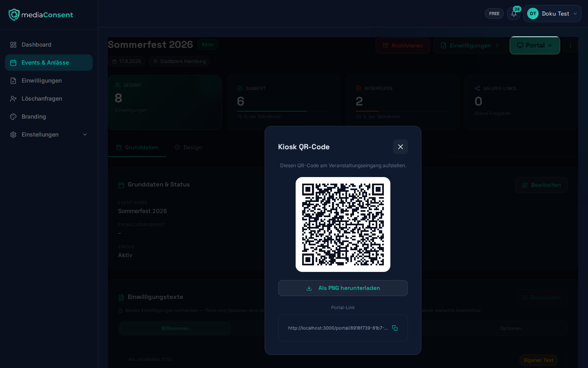
Task: Click the Einstellungen gear icon
Action: pyautogui.click(x=13, y=135)
